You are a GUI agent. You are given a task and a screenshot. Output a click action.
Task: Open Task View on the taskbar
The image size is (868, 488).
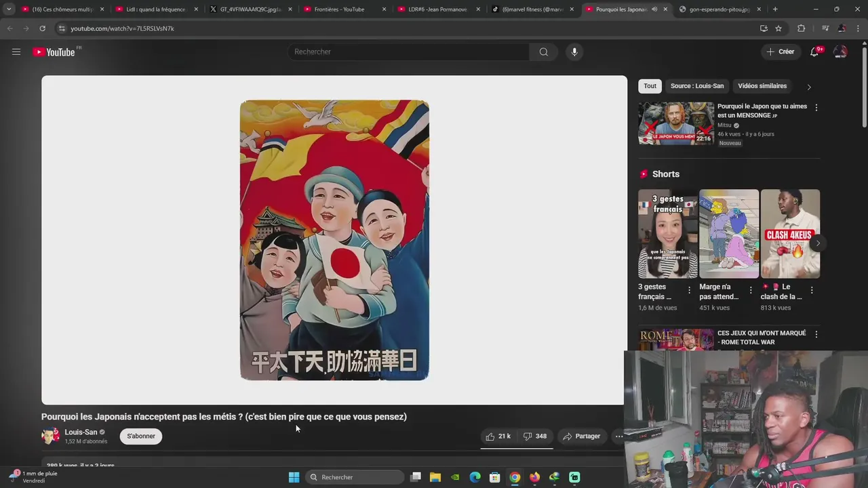tap(416, 477)
